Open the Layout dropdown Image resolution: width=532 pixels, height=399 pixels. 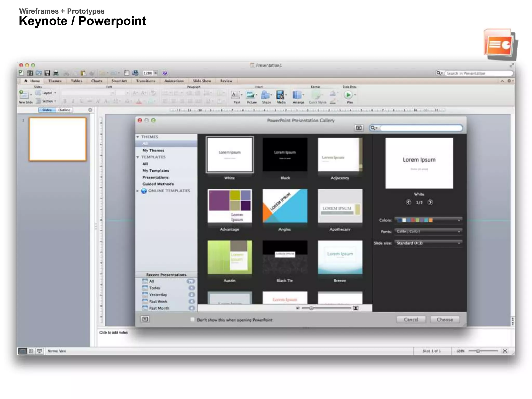pyautogui.click(x=46, y=93)
